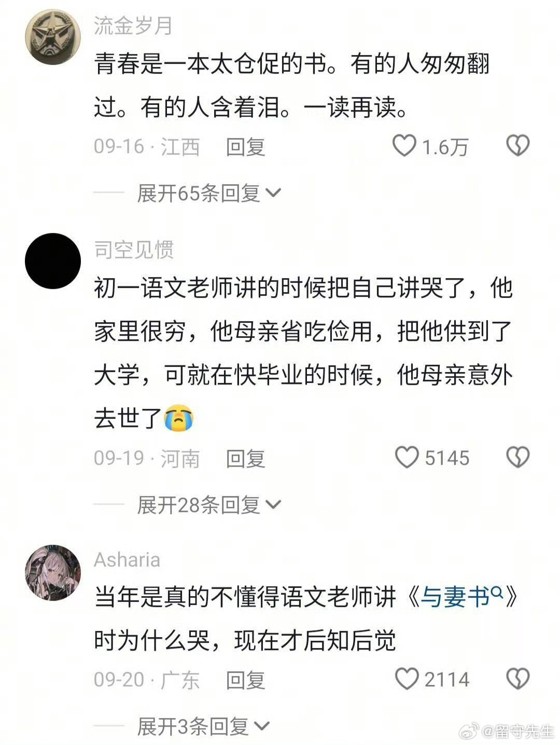The height and width of the screenshot is (745, 560).
Task: Expand 3 replies under Asharia's comment
Action: point(203,726)
